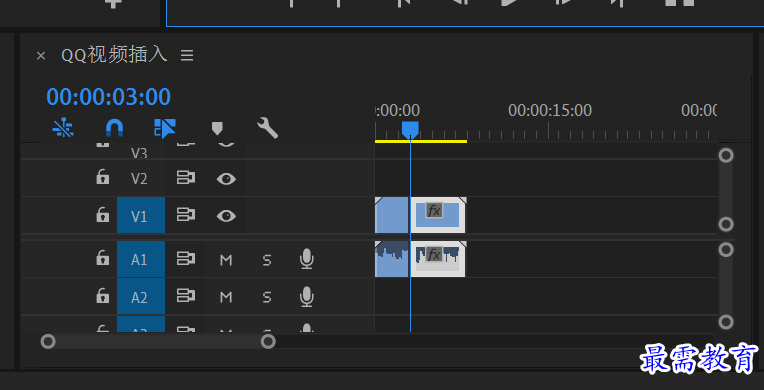
Task: Toggle track lock on A1
Action: 102,257
